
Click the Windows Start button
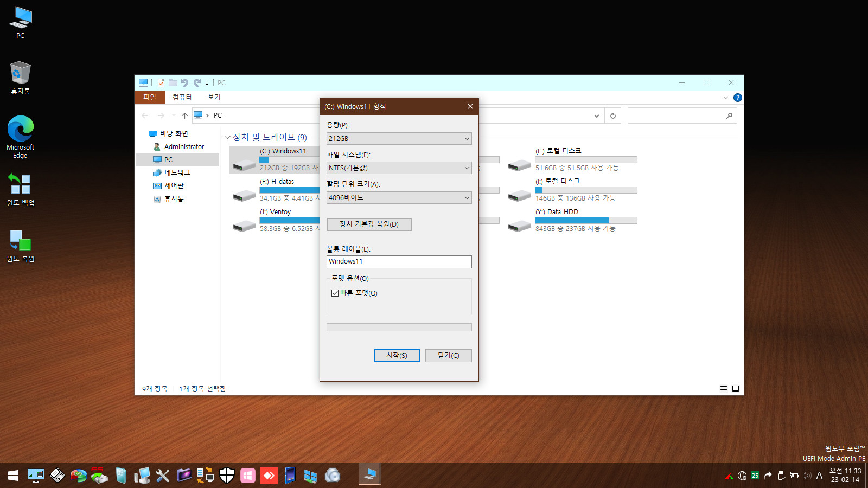click(13, 476)
